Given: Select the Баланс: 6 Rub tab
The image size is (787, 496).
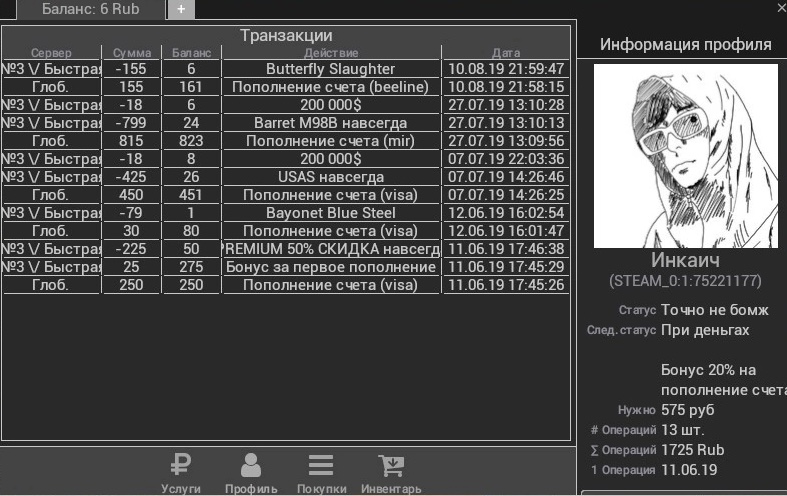Looking at the screenshot, I should (91, 9).
